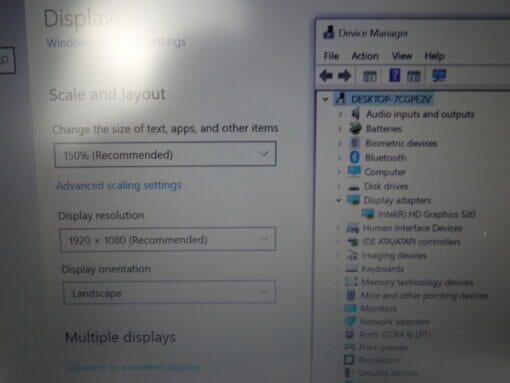Open Advanced scaling settings link
The height and width of the screenshot is (383, 510).
(x=119, y=185)
